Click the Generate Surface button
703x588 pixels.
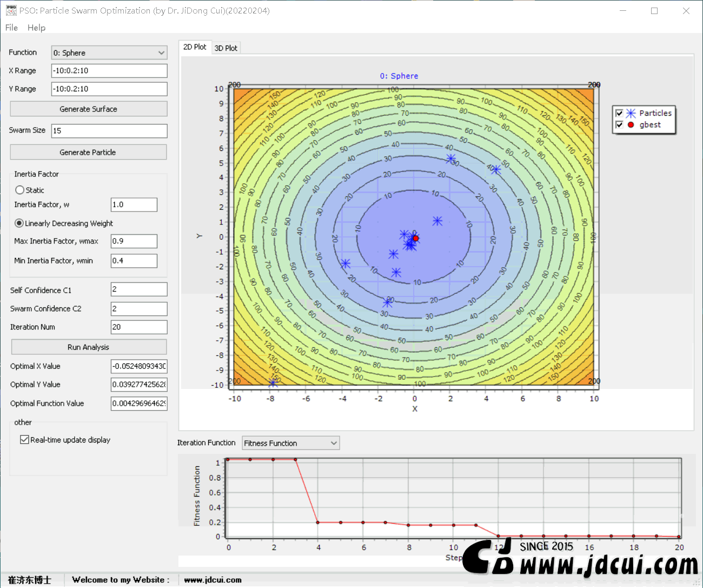click(89, 109)
